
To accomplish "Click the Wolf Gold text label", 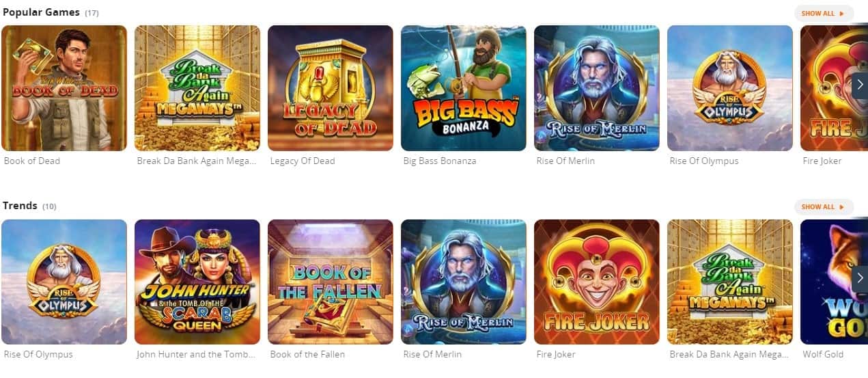I will click(x=823, y=355).
